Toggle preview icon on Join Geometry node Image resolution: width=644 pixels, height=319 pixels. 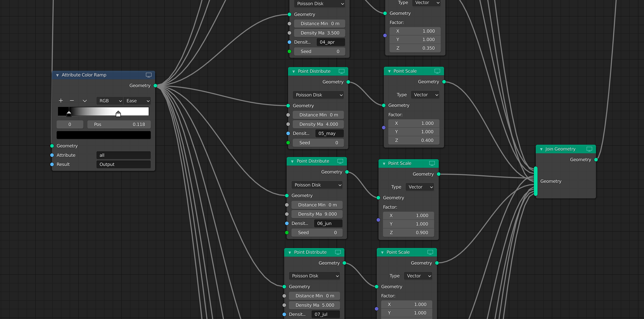click(589, 149)
